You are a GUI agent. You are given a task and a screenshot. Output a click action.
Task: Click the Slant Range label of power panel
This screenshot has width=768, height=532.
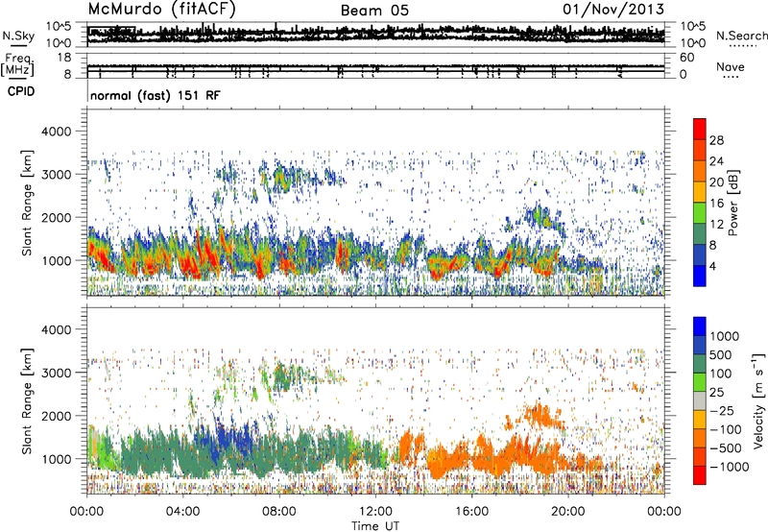pos(27,203)
